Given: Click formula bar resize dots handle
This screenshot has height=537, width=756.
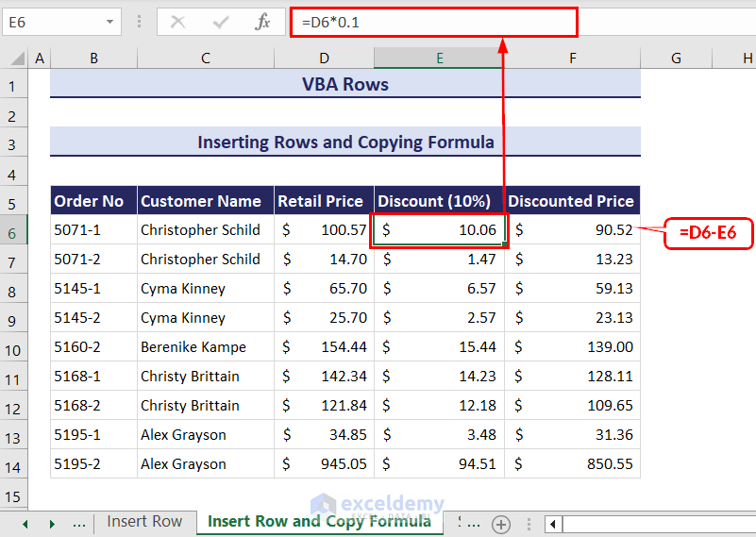Looking at the screenshot, I should [140, 22].
